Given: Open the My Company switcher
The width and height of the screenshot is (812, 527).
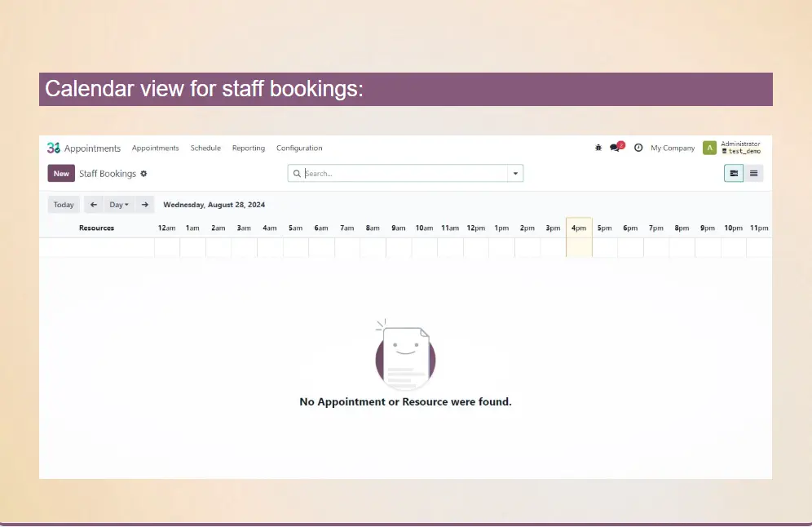Looking at the screenshot, I should [x=673, y=148].
